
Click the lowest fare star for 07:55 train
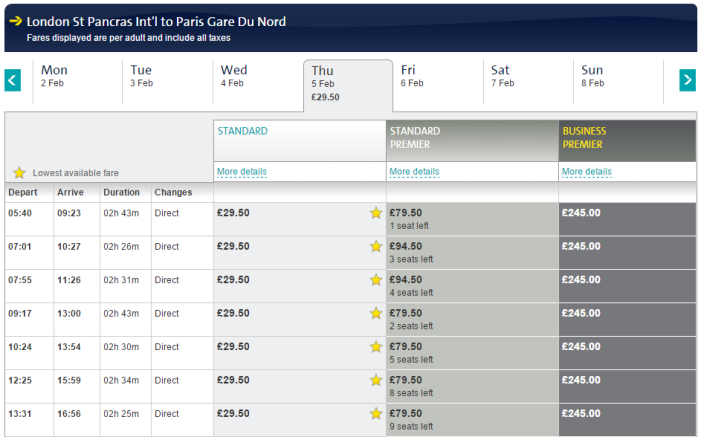click(x=376, y=280)
